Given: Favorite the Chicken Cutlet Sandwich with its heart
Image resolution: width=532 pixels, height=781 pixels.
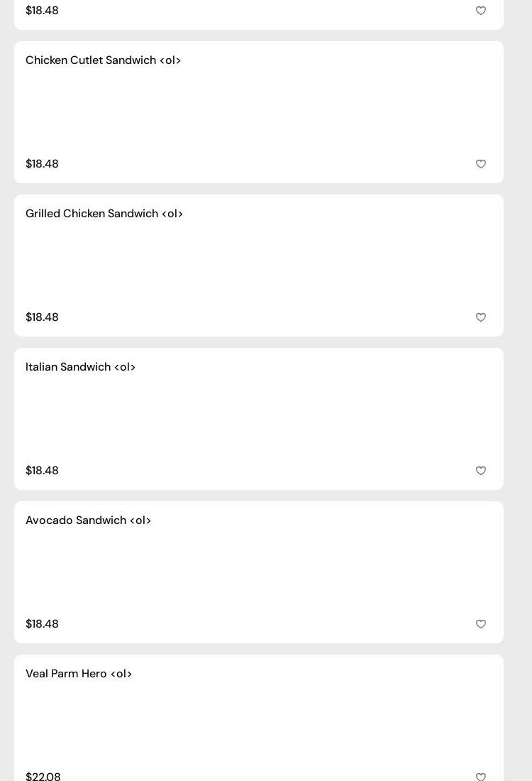Looking at the screenshot, I should [481, 164].
